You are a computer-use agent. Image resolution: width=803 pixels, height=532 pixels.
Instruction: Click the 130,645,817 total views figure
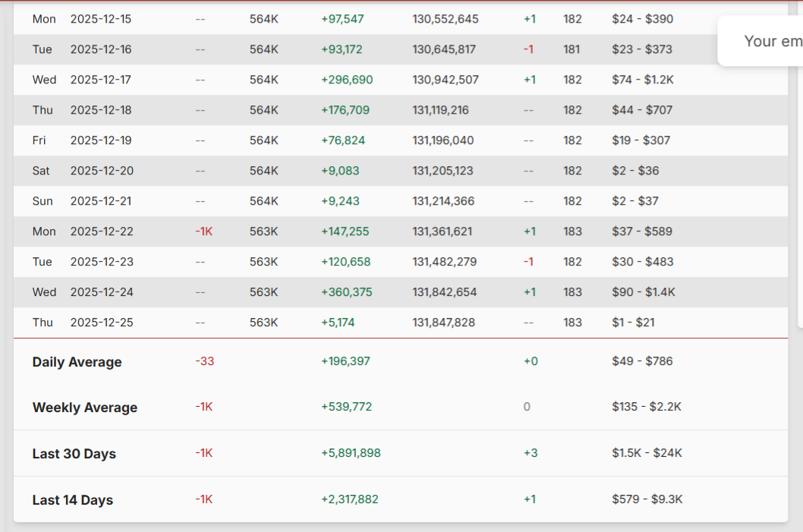click(x=444, y=49)
